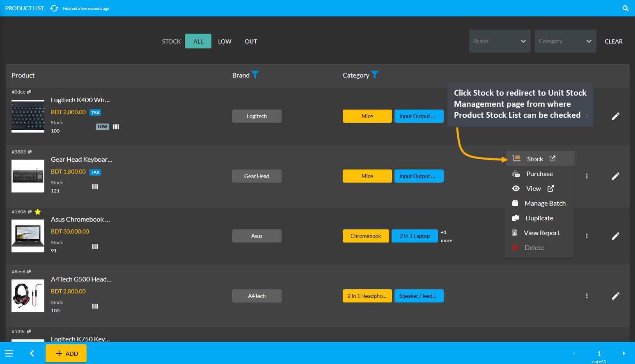Copy product ID #8ee6 icon
The height and width of the screenshot is (364, 635).
click(x=29, y=272)
